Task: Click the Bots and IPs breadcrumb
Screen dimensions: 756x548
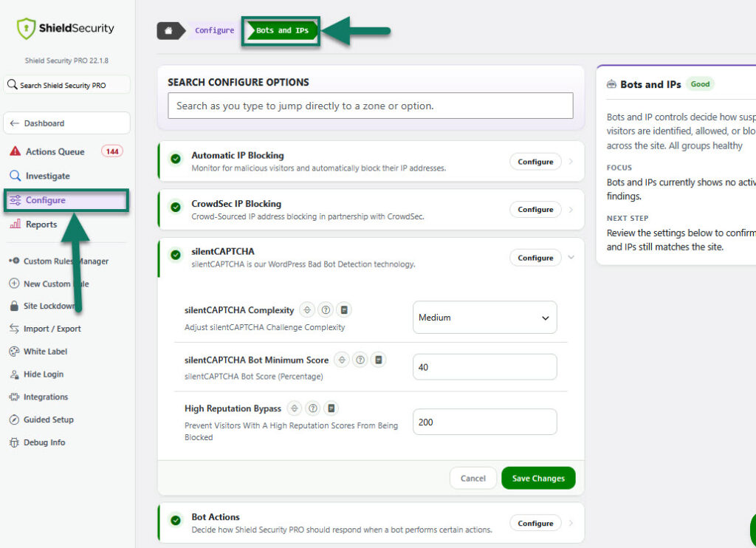Action: 282,30
